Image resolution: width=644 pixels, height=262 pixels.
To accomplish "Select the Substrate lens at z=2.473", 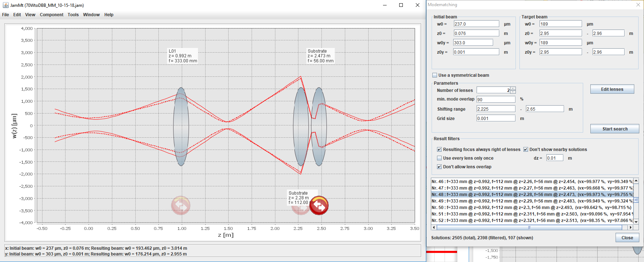I will [x=319, y=126].
